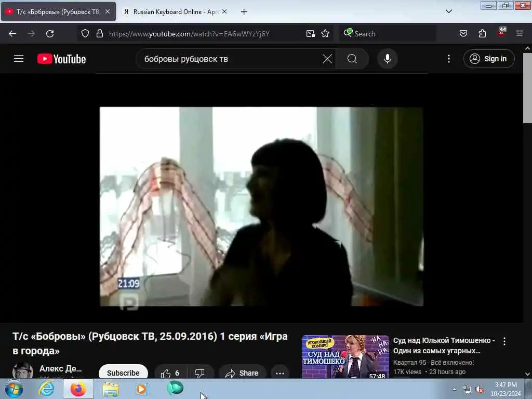Open the extension icon with badge 44
The height and width of the screenshot is (399, 532).
pyautogui.click(x=501, y=33)
